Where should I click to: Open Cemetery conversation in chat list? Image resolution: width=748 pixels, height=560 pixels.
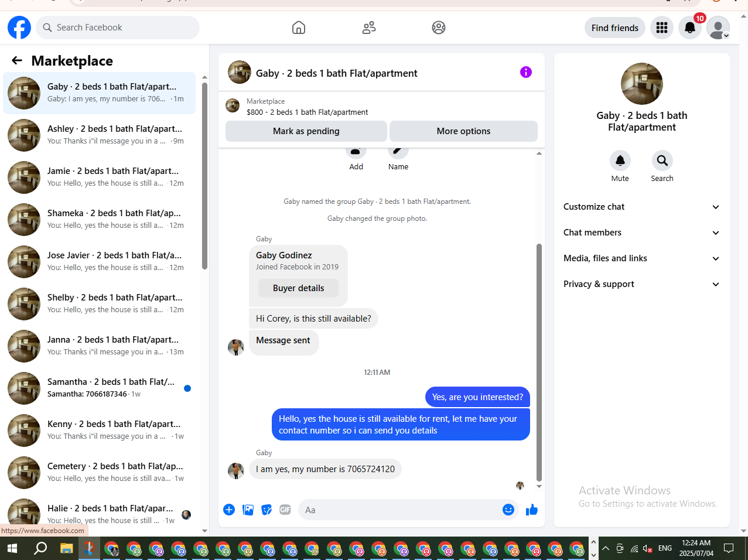(100, 472)
